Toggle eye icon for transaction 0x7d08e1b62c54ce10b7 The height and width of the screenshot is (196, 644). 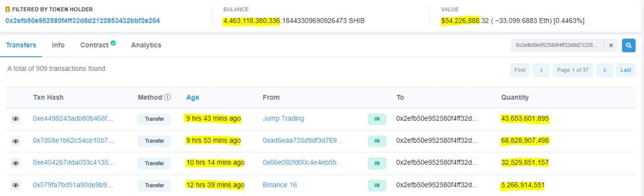coord(16,141)
